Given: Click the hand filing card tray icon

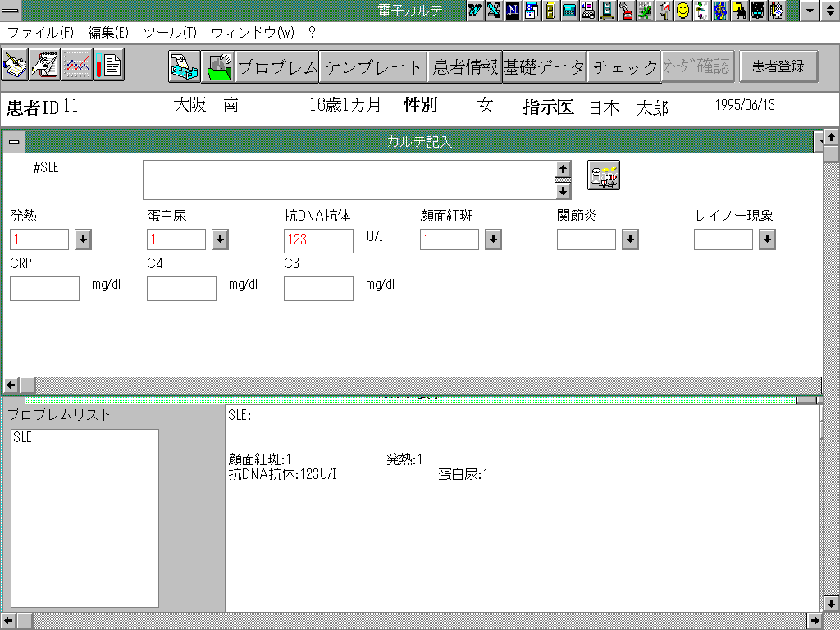Looking at the screenshot, I should 185,66.
